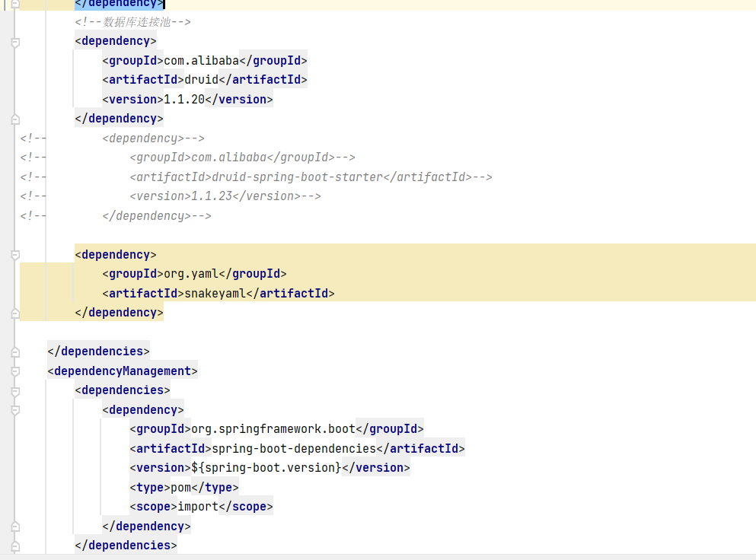Click the snakeyaml artifactId value
This screenshot has width=756, height=560.
pos(215,294)
